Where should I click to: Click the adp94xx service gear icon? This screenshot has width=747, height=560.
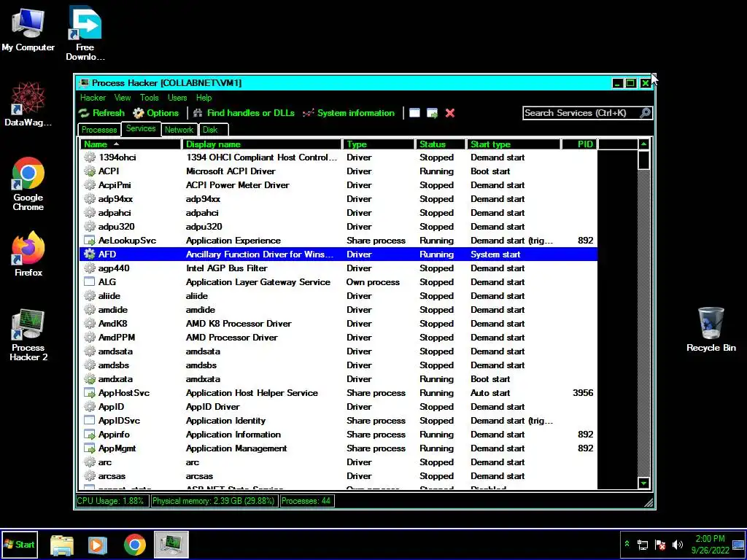(90, 198)
